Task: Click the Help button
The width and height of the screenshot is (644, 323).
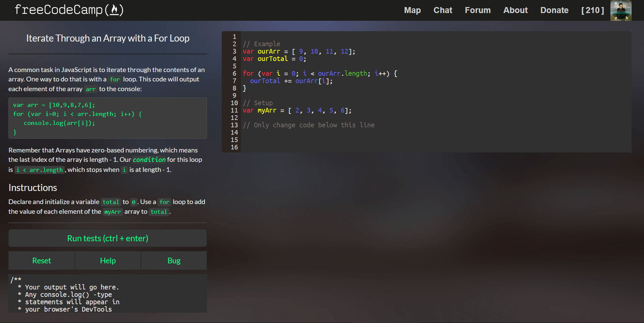Action: point(107,260)
